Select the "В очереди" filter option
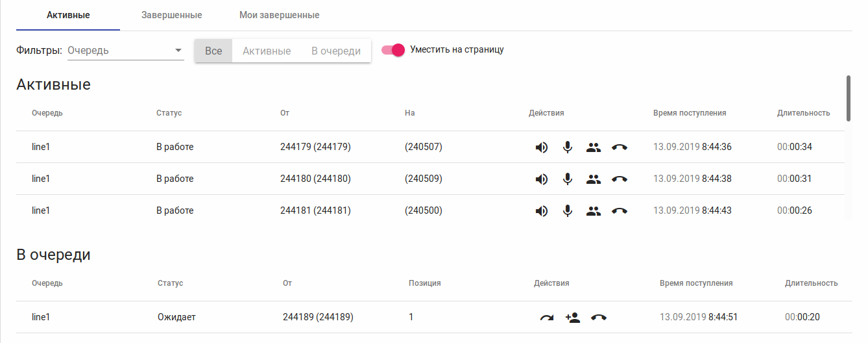The width and height of the screenshot is (868, 343). 336,51
